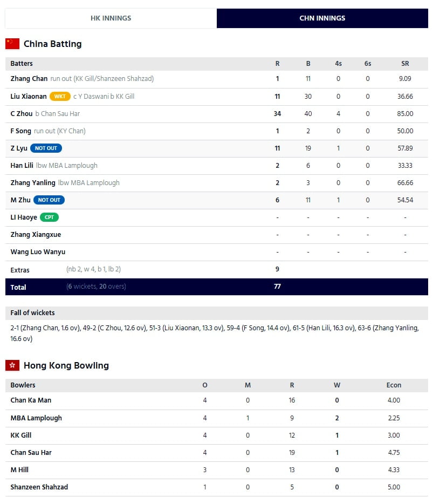Select Zhang Yanling in batting list
Screen dimensions: 433x504
click(x=33, y=183)
